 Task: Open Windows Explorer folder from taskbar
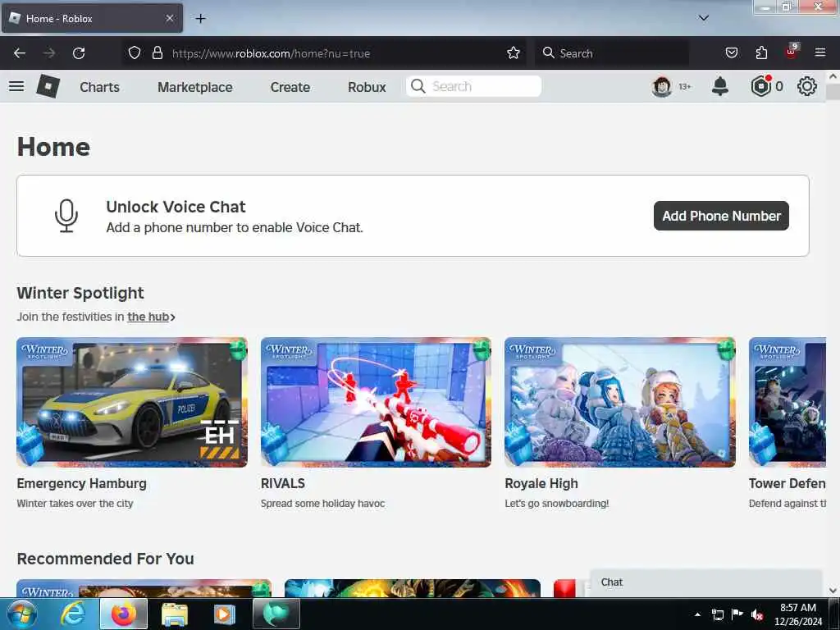pos(174,614)
